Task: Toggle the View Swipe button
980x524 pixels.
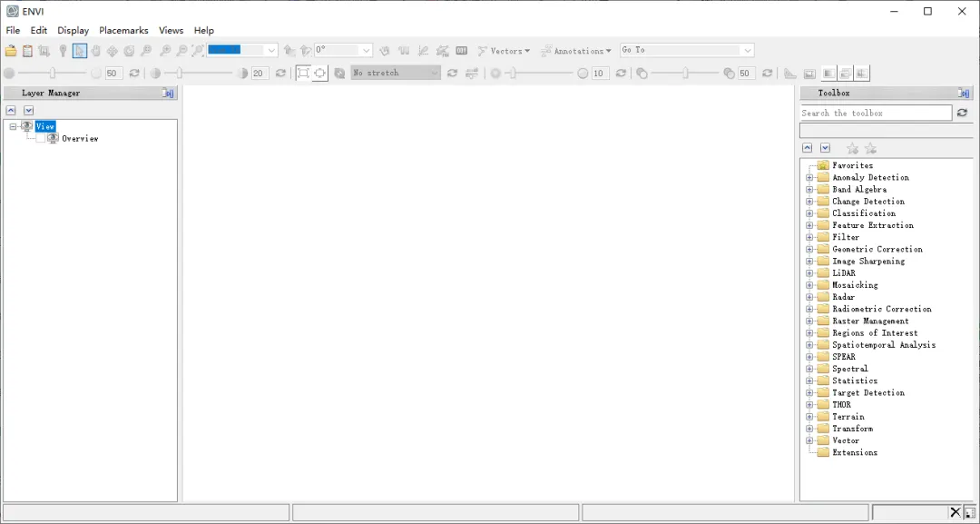Action: 861,74
